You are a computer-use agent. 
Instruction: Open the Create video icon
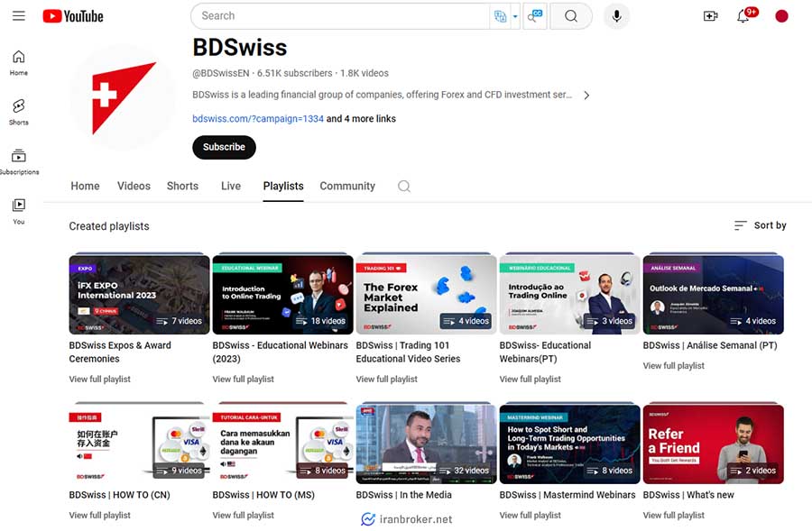click(711, 16)
